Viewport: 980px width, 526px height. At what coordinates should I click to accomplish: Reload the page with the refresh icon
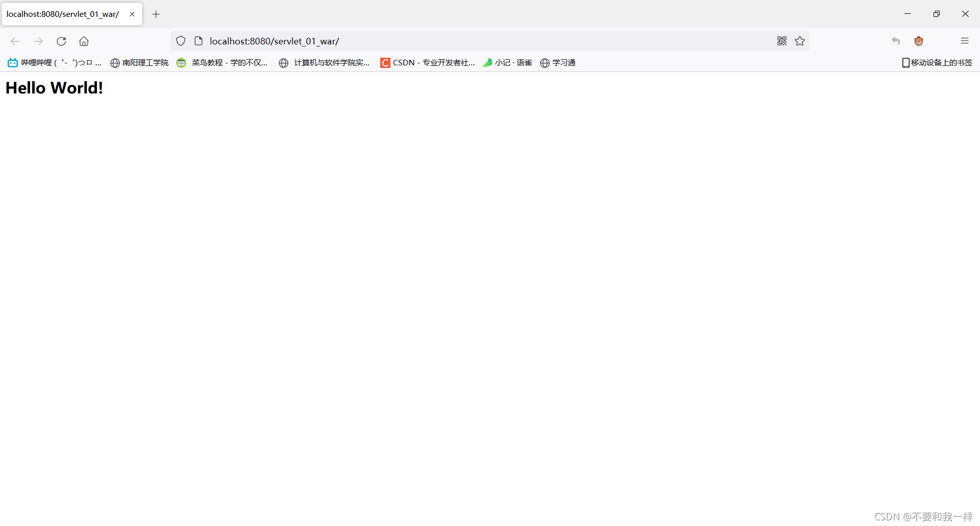click(61, 41)
